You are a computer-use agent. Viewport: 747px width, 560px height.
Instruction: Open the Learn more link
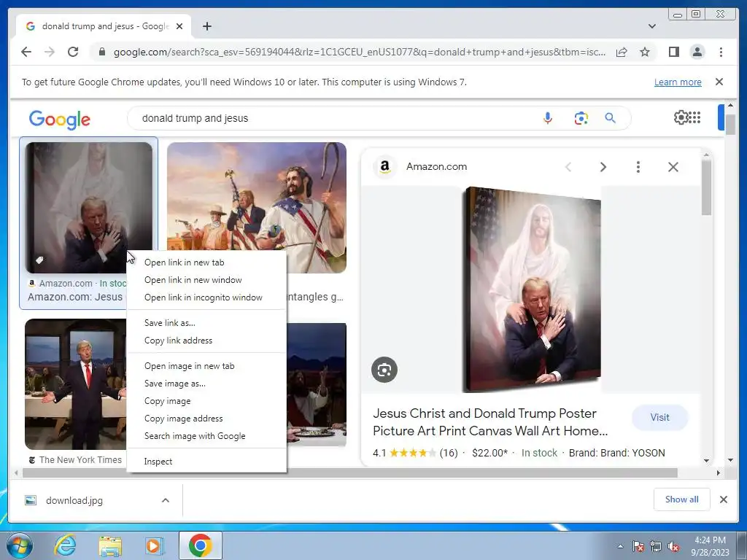tap(678, 82)
